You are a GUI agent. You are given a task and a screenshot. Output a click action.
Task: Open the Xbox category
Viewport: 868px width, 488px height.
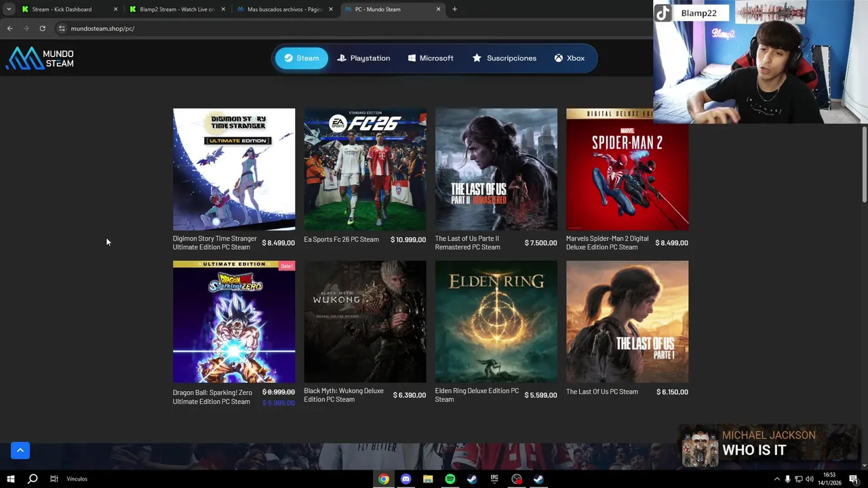[570, 58]
